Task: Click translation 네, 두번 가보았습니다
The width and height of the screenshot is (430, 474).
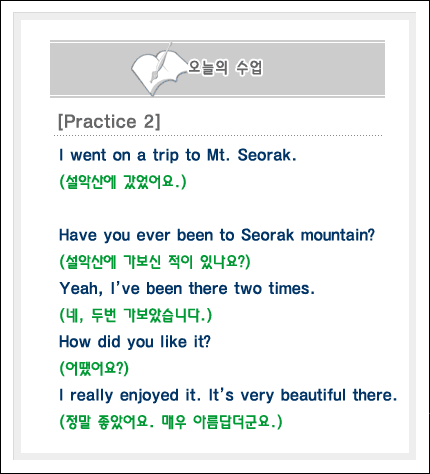Action: pyautogui.click(x=136, y=315)
